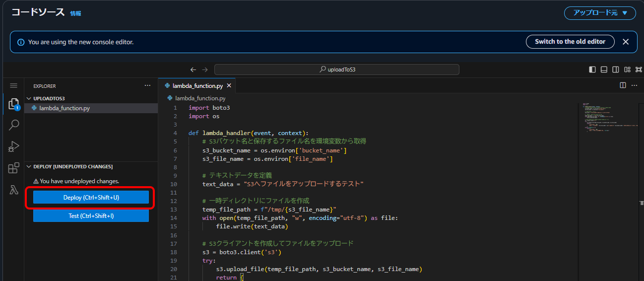Open the 情報 link beside コードソース
644x281 pixels.
pyautogui.click(x=76, y=13)
